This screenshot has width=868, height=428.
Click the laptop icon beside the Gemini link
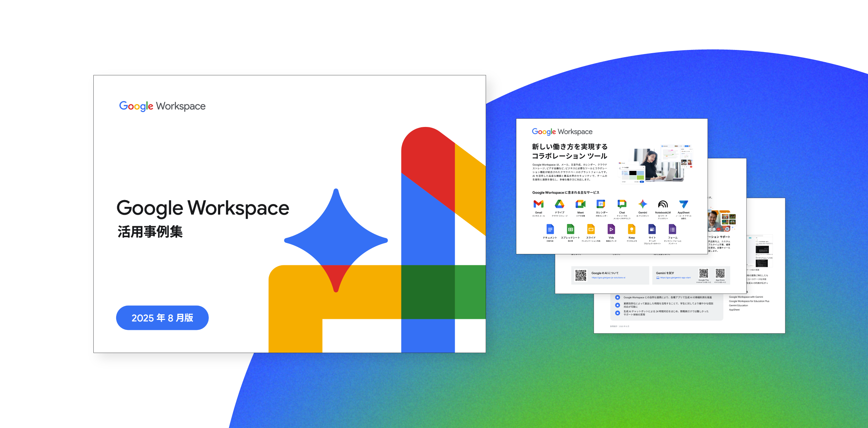pos(658,277)
